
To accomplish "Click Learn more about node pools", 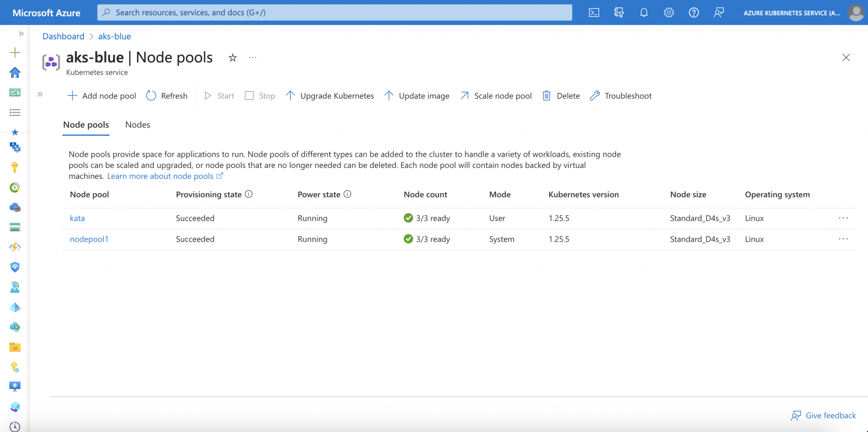I will click(160, 176).
